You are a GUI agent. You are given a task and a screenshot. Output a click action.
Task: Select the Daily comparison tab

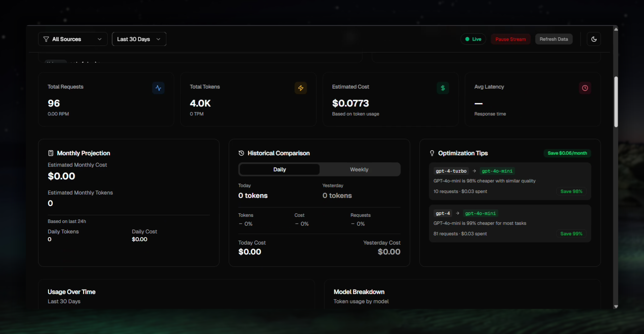point(279,170)
